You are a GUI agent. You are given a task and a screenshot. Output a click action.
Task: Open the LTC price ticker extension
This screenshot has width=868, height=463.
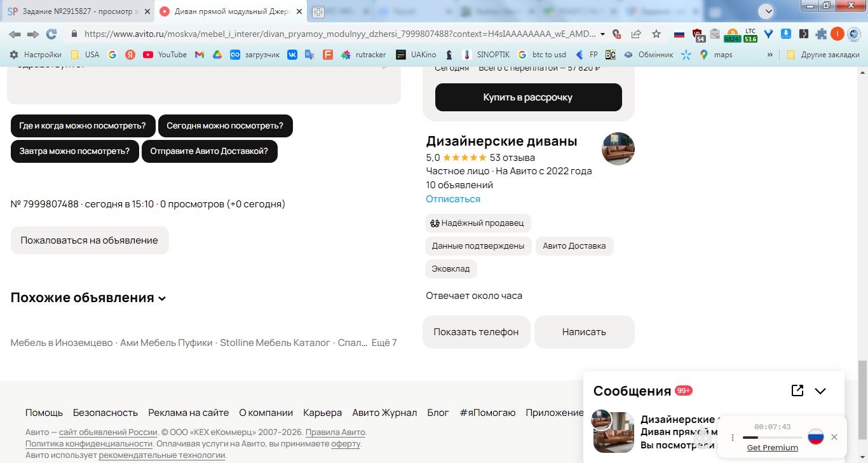click(x=750, y=34)
